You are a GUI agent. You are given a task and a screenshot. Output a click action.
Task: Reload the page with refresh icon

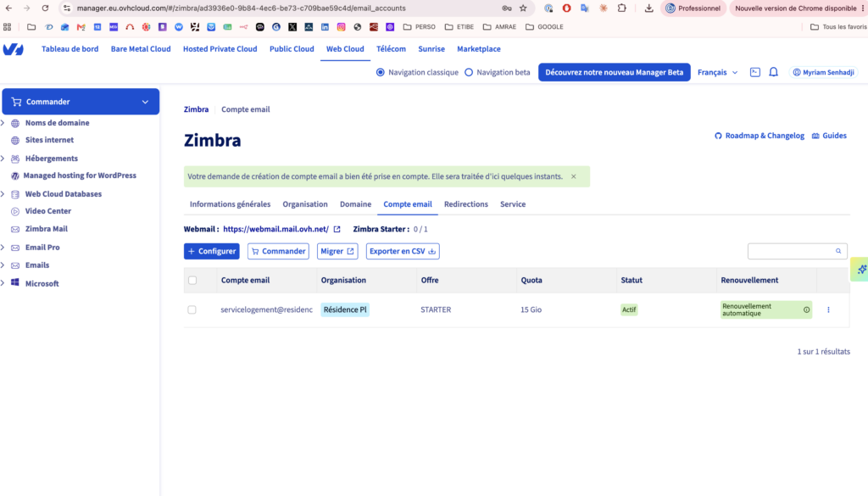(x=46, y=8)
